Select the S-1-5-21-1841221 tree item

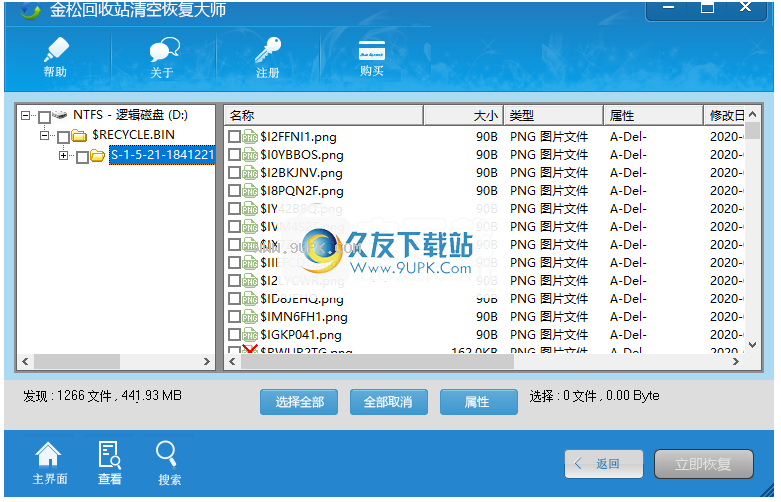[162, 155]
